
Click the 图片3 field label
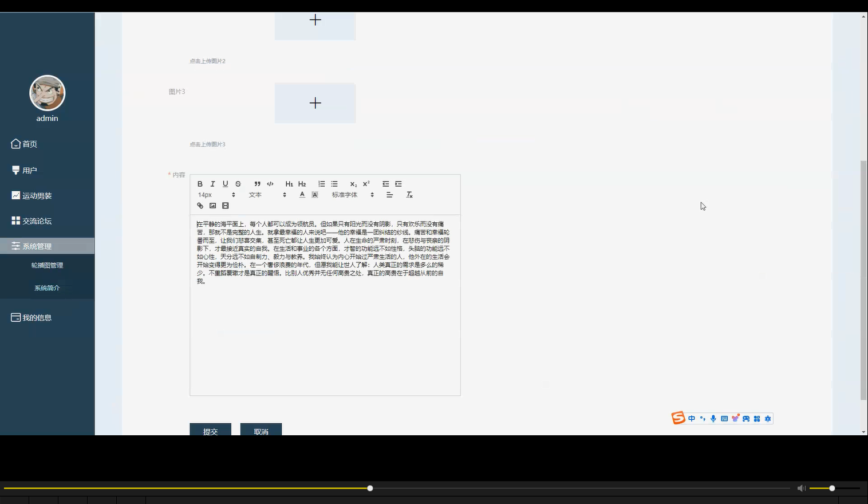coord(177,92)
